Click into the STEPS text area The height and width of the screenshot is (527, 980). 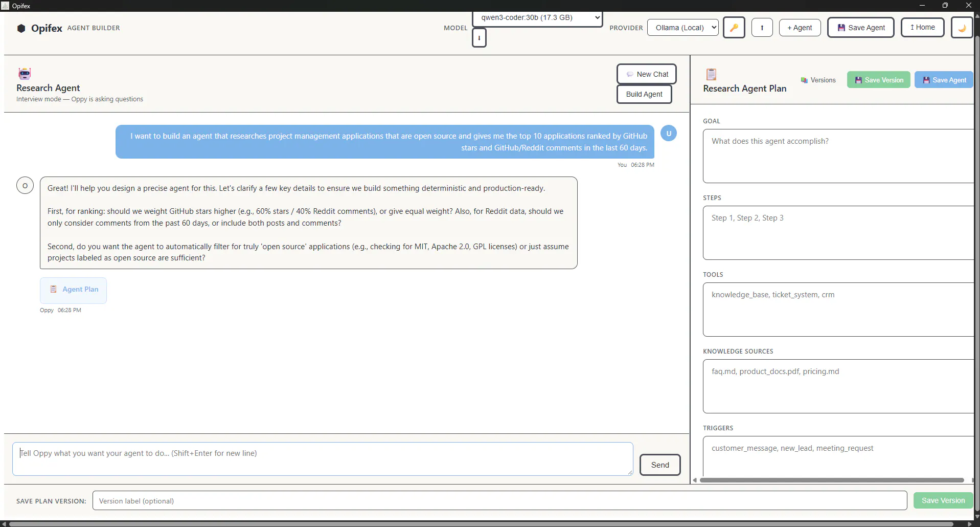point(838,233)
